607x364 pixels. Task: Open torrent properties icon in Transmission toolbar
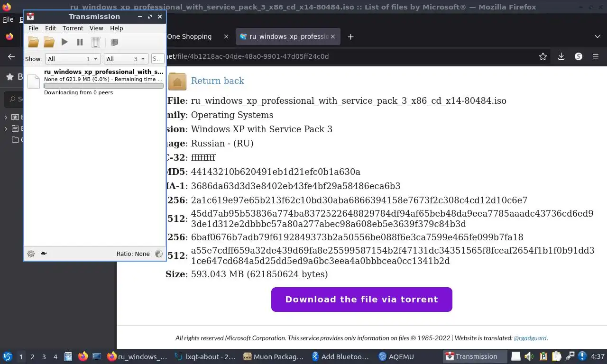point(114,42)
